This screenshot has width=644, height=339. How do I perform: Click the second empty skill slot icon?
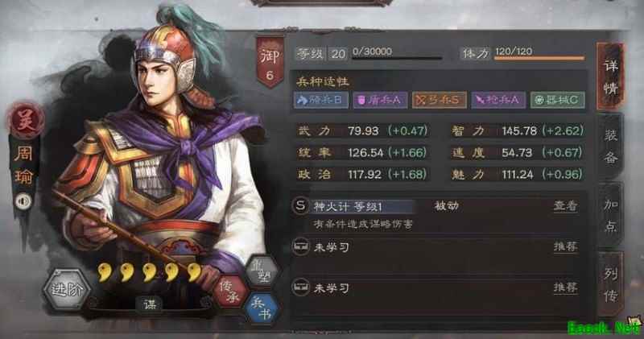(x=300, y=287)
